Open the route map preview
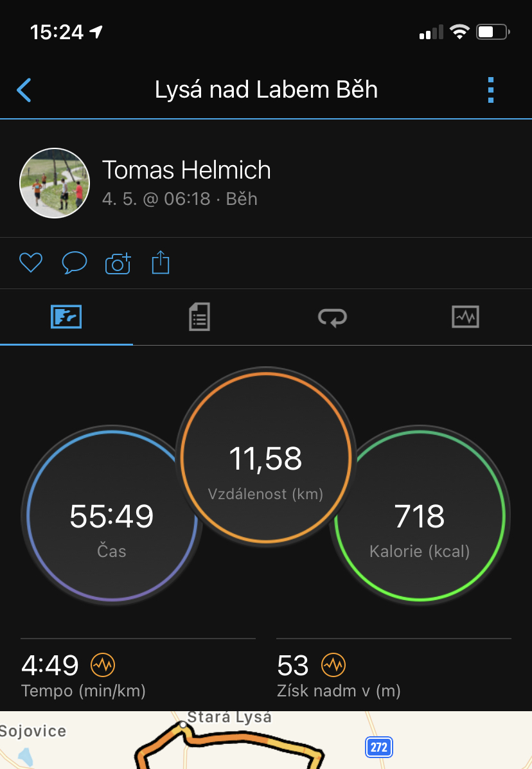 click(266, 740)
